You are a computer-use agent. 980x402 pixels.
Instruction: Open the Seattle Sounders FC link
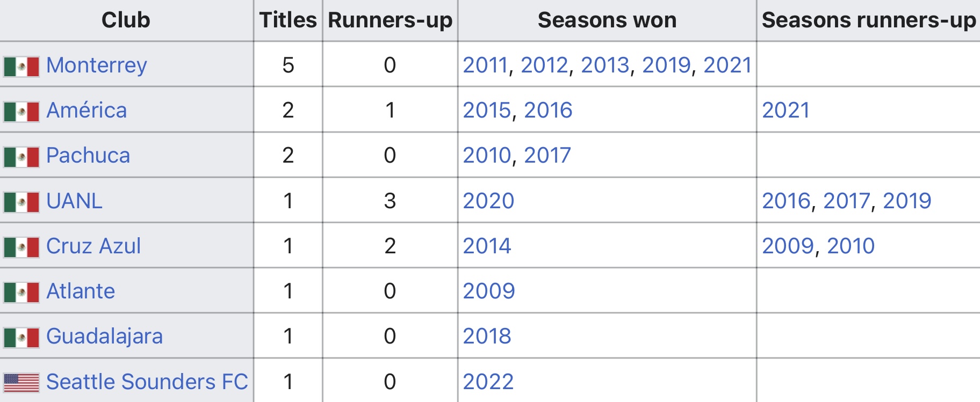pyautogui.click(x=147, y=382)
